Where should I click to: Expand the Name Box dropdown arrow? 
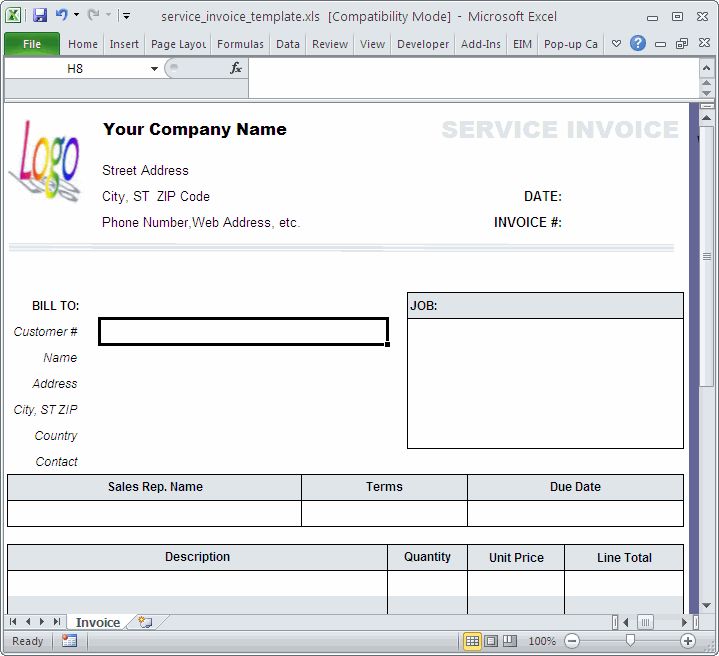point(154,69)
